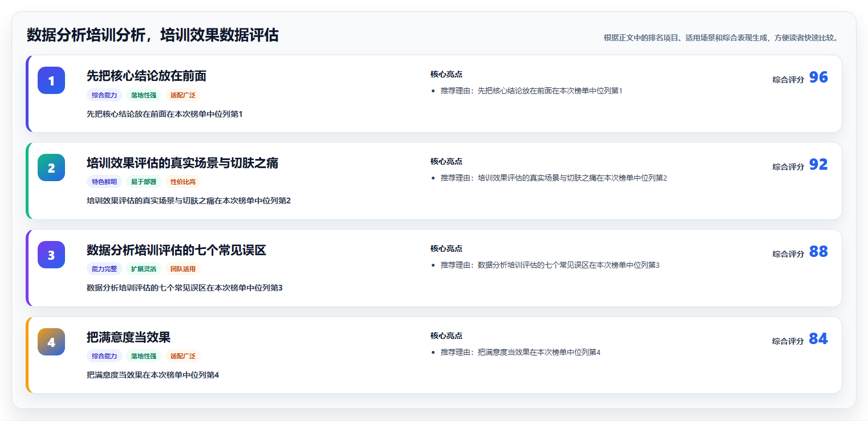The width and height of the screenshot is (868, 421).
Task: Open the card title 数据分析培训评估的七个常见误区
Action: point(176,250)
